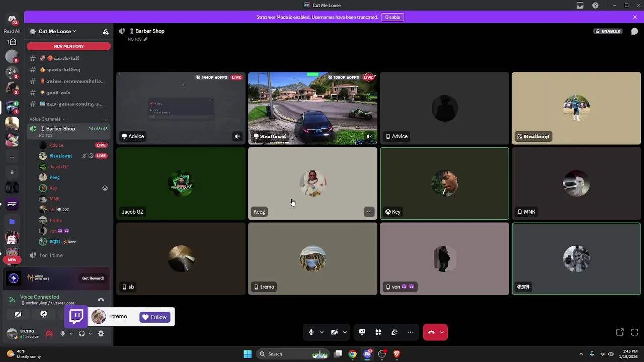Add a voice channel plus icon

click(105, 119)
